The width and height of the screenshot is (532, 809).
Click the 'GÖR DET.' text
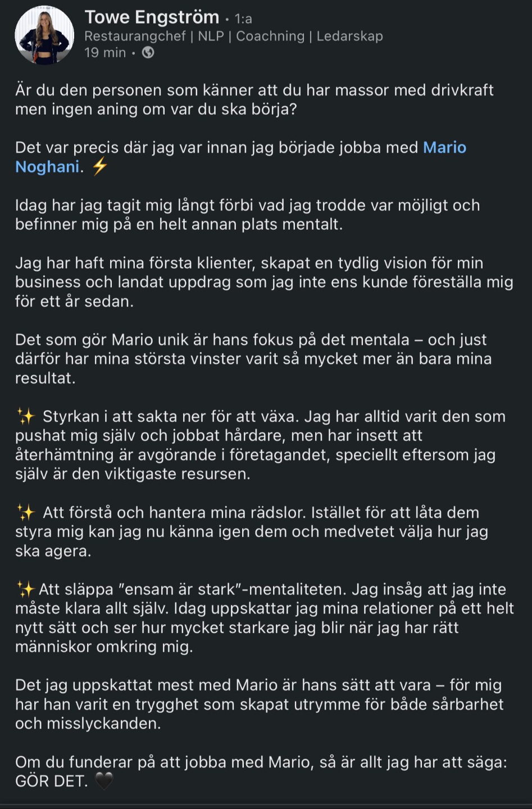pos(52,781)
